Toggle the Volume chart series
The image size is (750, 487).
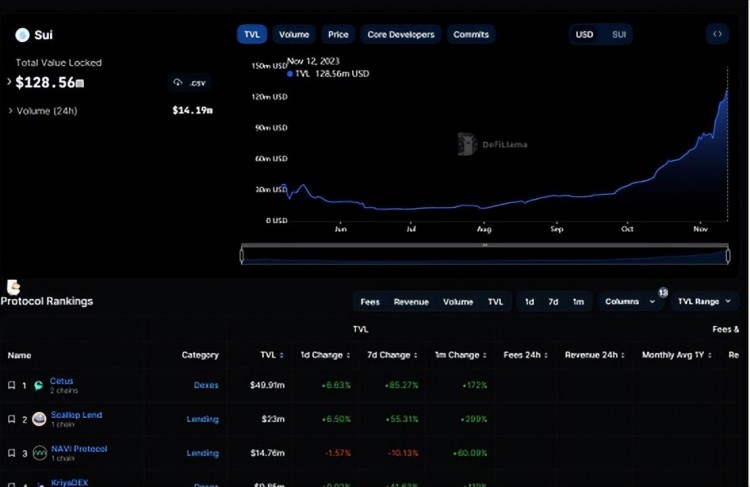294,34
